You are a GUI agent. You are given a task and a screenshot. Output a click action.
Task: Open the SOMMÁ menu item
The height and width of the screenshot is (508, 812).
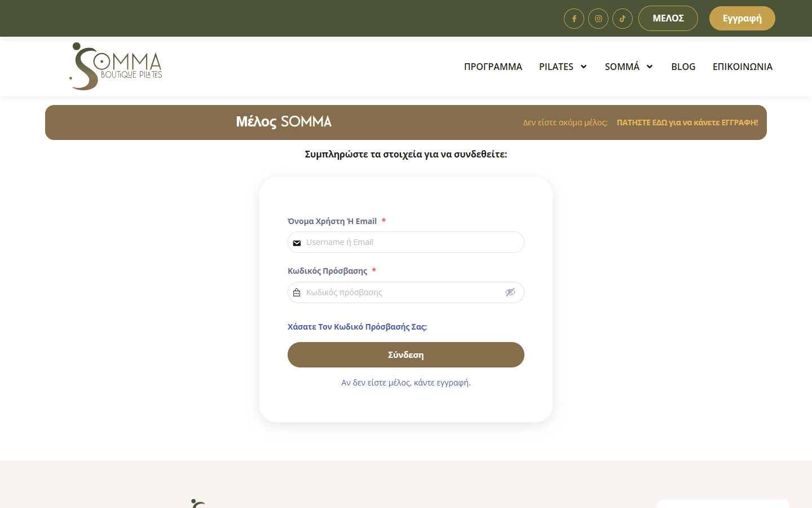pyautogui.click(x=622, y=67)
